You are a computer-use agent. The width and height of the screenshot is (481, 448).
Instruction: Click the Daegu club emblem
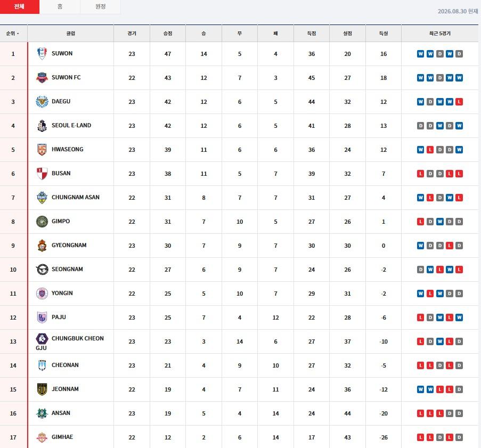click(42, 102)
